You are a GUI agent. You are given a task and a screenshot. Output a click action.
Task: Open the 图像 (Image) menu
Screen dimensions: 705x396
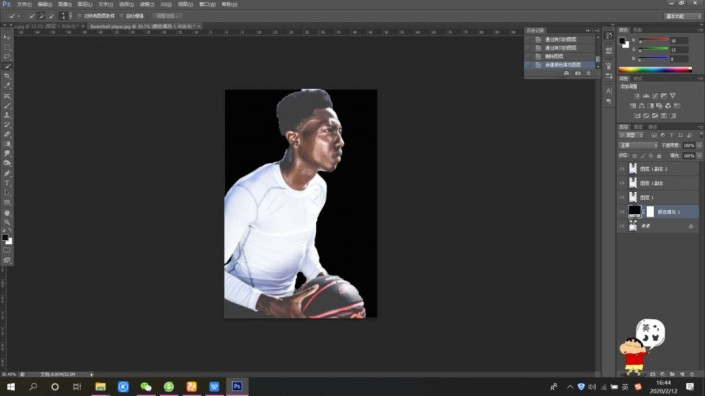65,4
